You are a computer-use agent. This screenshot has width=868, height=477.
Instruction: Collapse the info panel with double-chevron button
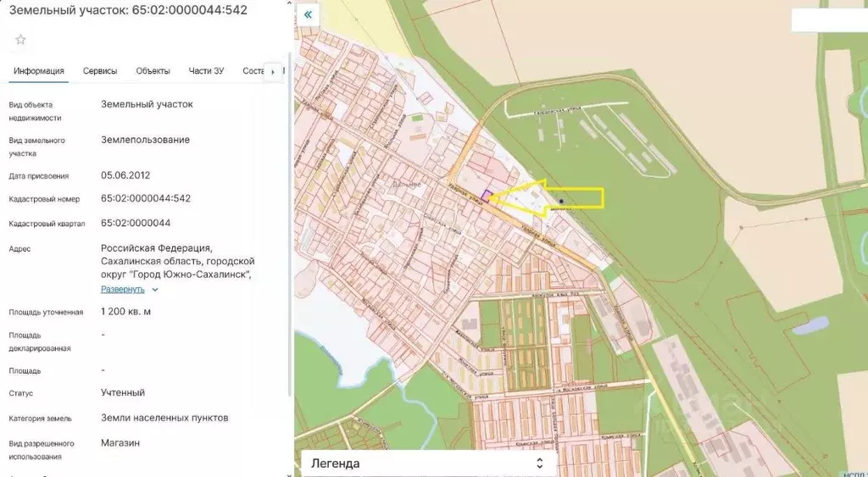(x=307, y=14)
